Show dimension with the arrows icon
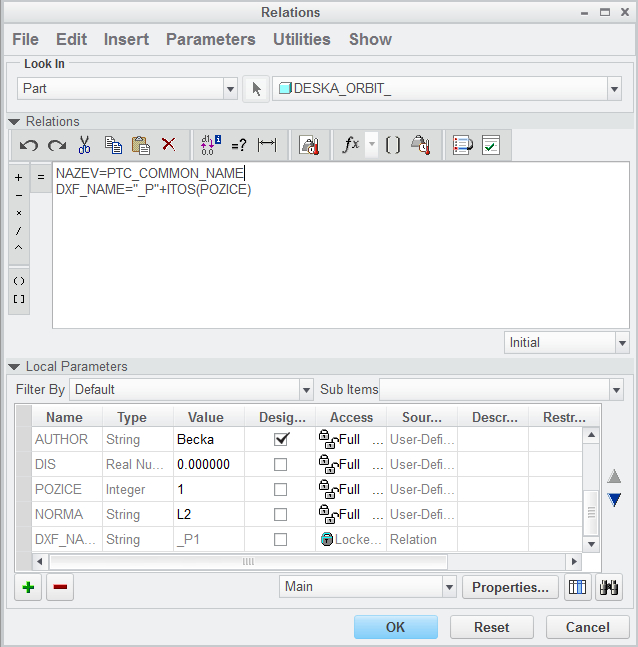The height and width of the screenshot is (647, 638). click(267, 145)
